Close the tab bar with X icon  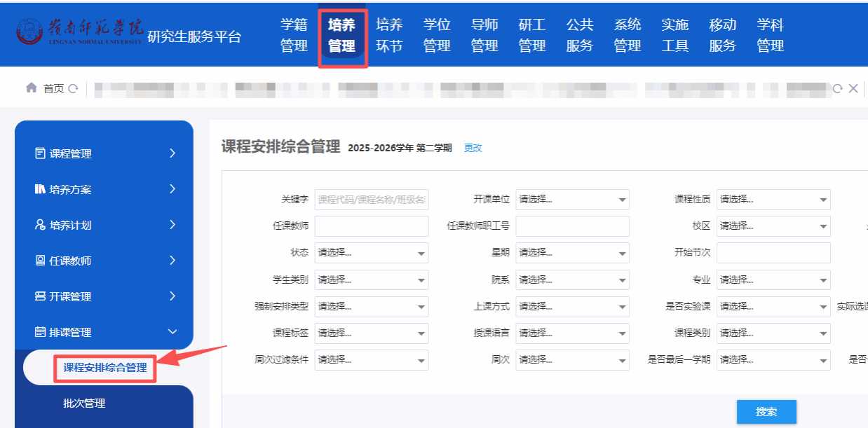pos(853,88)
